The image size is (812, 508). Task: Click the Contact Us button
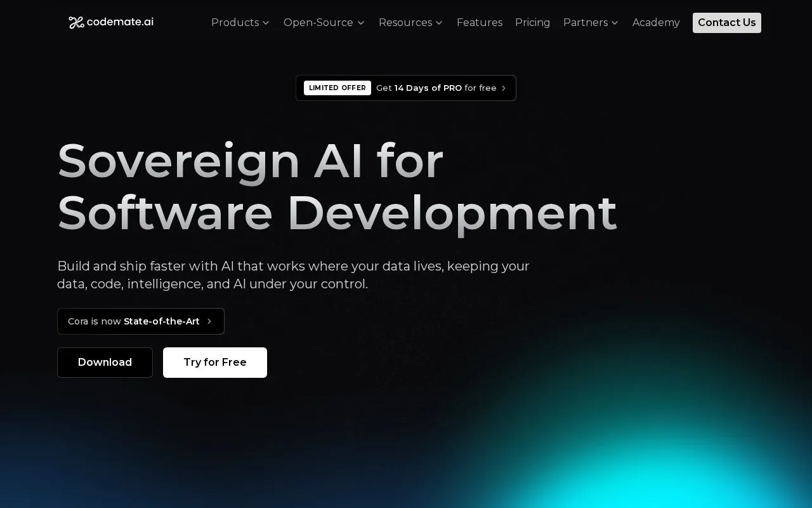(727, 23)
